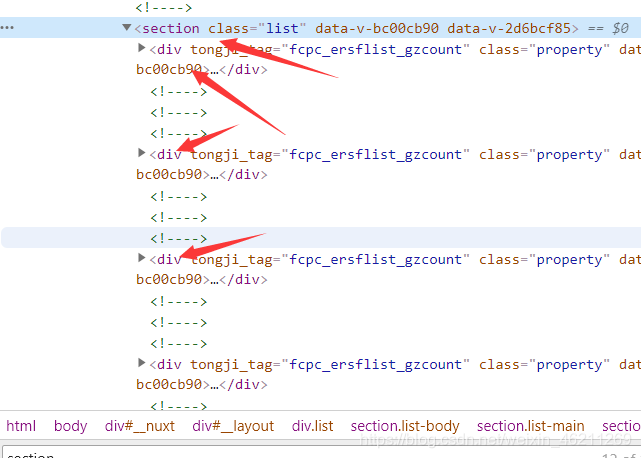This screenshot has height=458, width=641.
Task: Click the data-v-2d6bcf85 attribute on the section row
Action: click(509, 28)
